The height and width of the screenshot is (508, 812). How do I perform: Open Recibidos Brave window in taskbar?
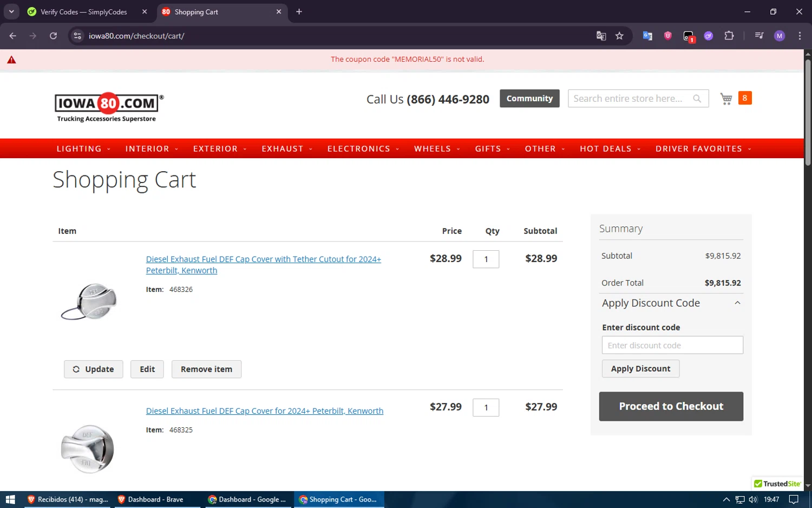(x=68, y=499)
